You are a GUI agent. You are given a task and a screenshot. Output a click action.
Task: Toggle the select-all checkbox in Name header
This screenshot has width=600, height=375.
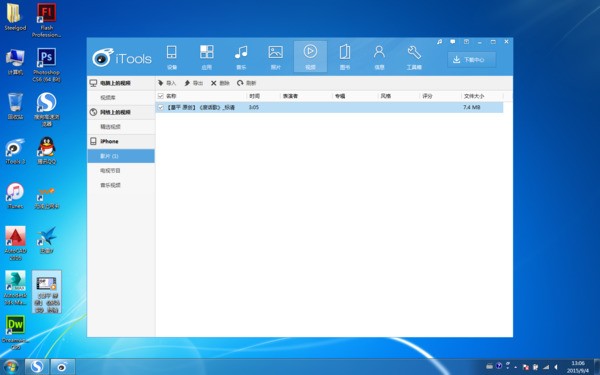[x=161, y=96]
